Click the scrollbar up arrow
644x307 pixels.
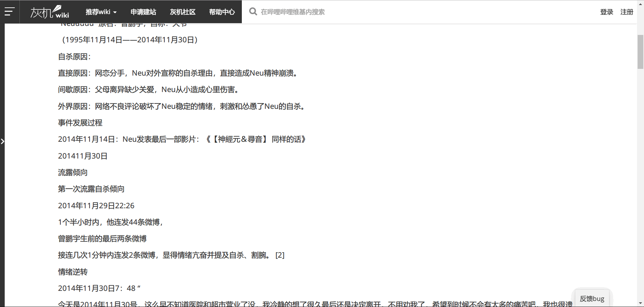coord(640,27)
